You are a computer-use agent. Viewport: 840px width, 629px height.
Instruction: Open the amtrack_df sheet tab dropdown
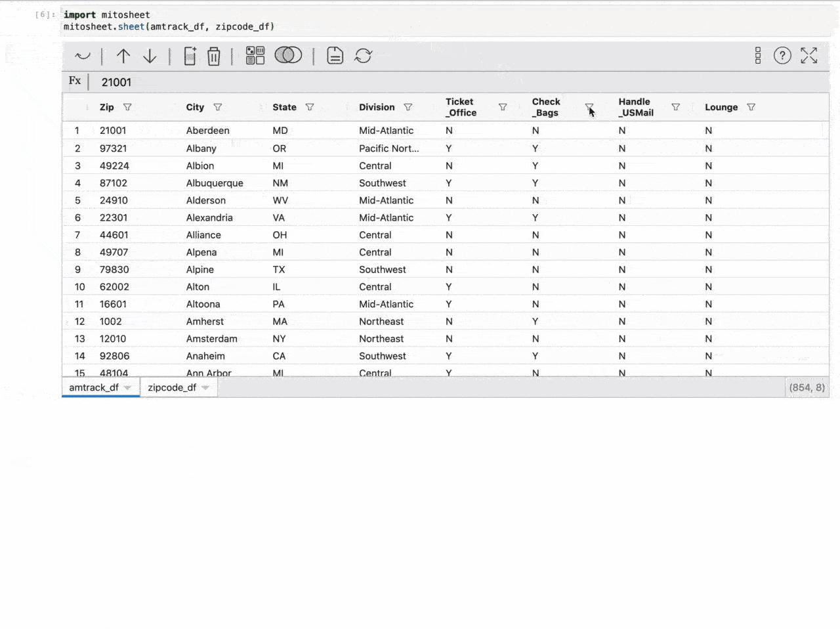pyautogui.click(x=129, y=387)
